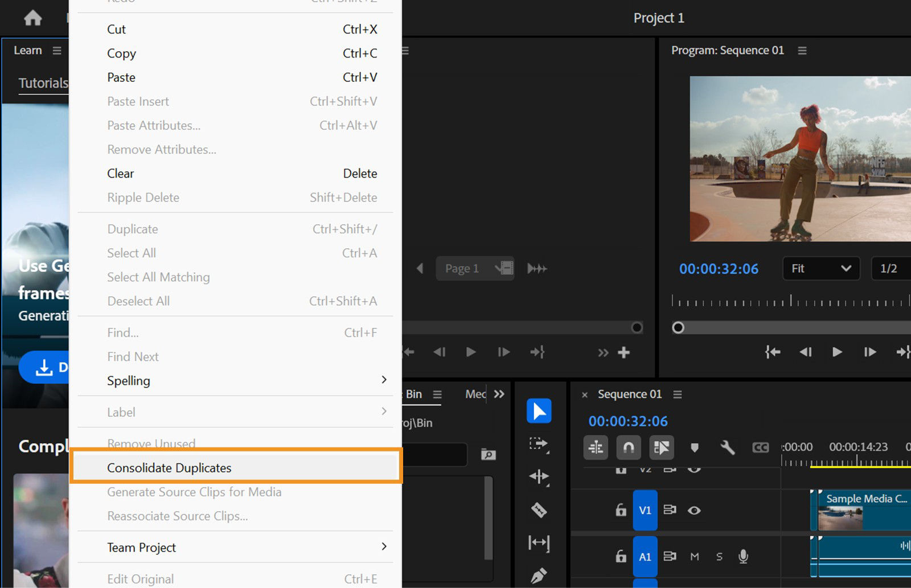The height and width of the screenshot is (588, 911).
Task: Click the search icon in the bin panel
Action: (489, 454)
